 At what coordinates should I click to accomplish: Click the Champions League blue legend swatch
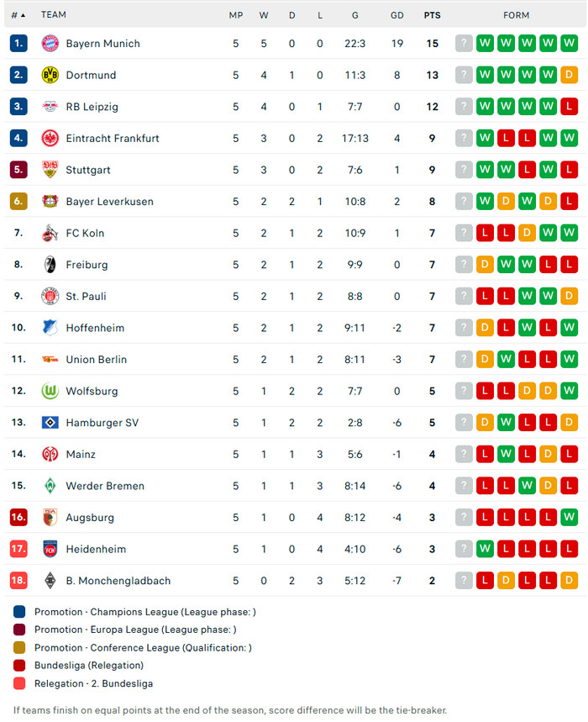coord(19,612)
